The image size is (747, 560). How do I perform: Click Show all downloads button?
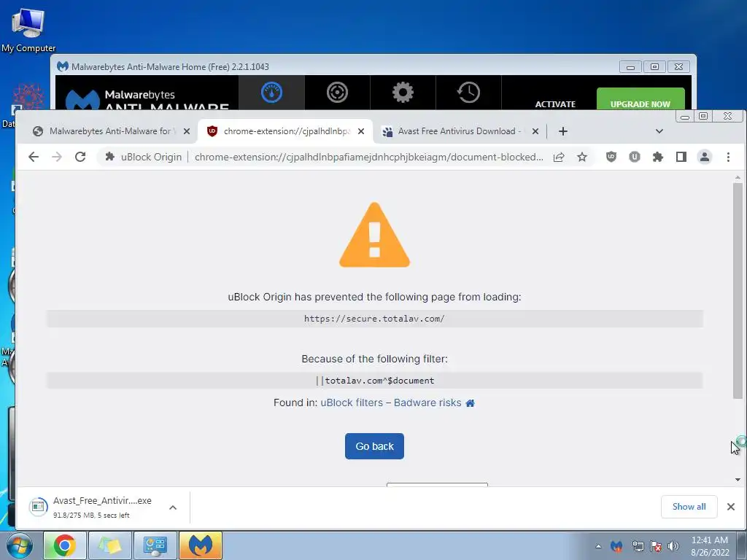pyautogui.click(x=689, y=507)
